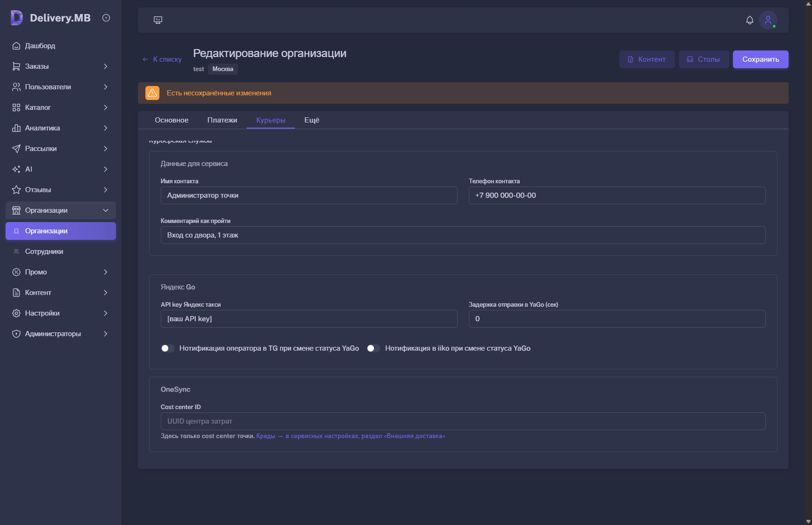Go back via К списку link
Screen dimensions: 812x525
[162, 59]
